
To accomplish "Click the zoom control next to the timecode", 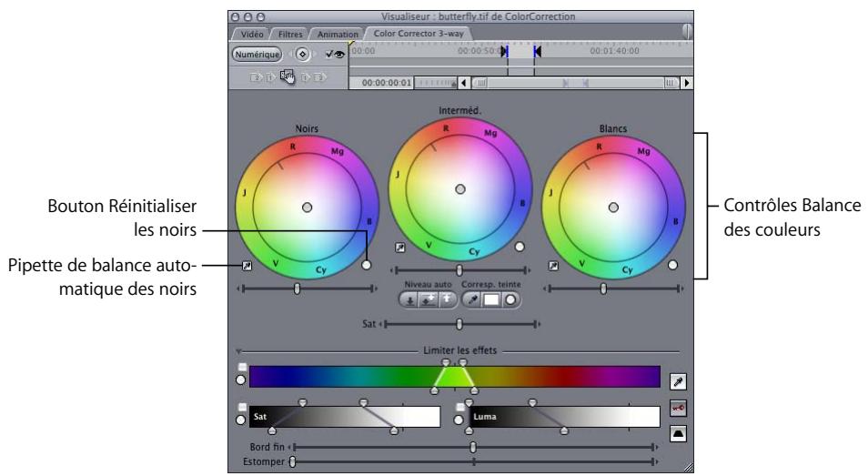I will 436,83.
